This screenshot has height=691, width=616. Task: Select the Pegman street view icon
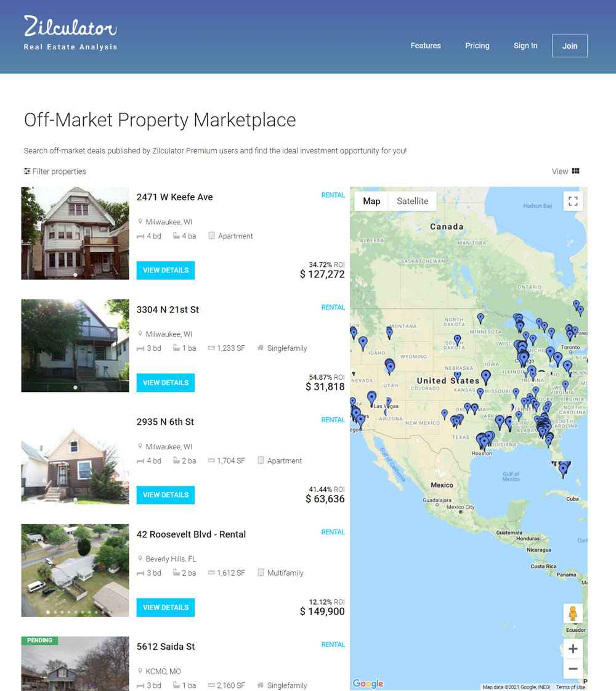point(573,613)
